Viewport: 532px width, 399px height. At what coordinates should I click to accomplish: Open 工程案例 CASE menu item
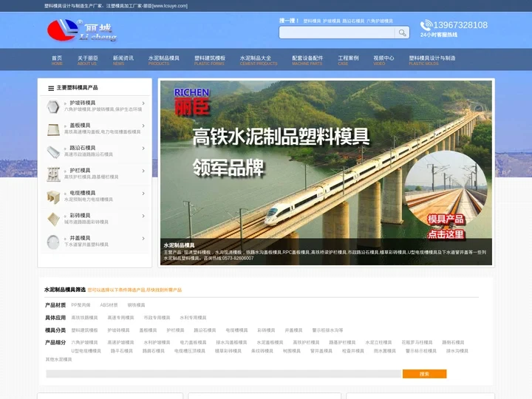348,60
